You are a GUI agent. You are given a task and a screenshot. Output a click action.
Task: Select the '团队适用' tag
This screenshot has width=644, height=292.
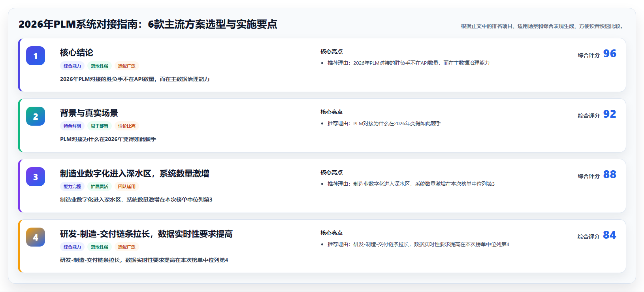click(x=127, y=187)
